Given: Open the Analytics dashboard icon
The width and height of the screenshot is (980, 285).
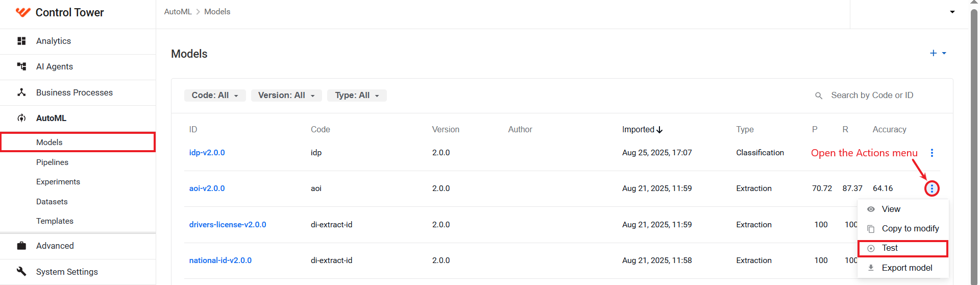Looking at the screenshot, I should tap(21, 41).
